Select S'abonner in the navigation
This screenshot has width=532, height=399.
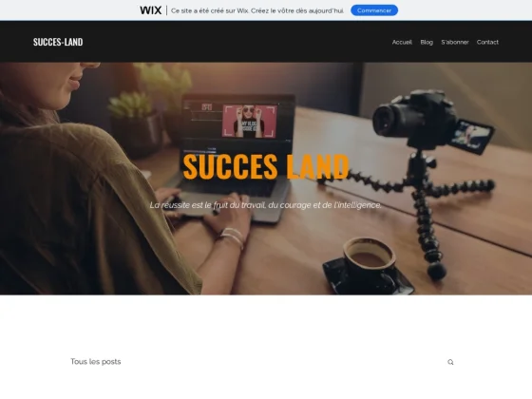[x=455, y=42]
